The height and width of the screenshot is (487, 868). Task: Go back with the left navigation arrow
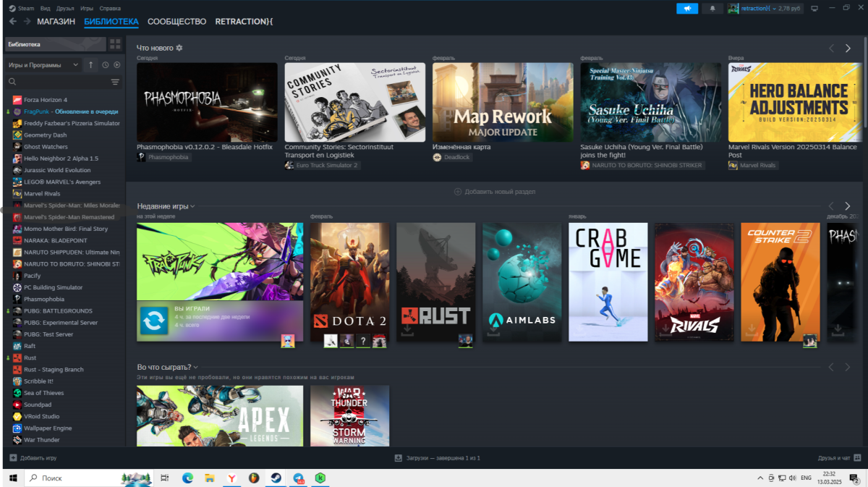point(13,22)
